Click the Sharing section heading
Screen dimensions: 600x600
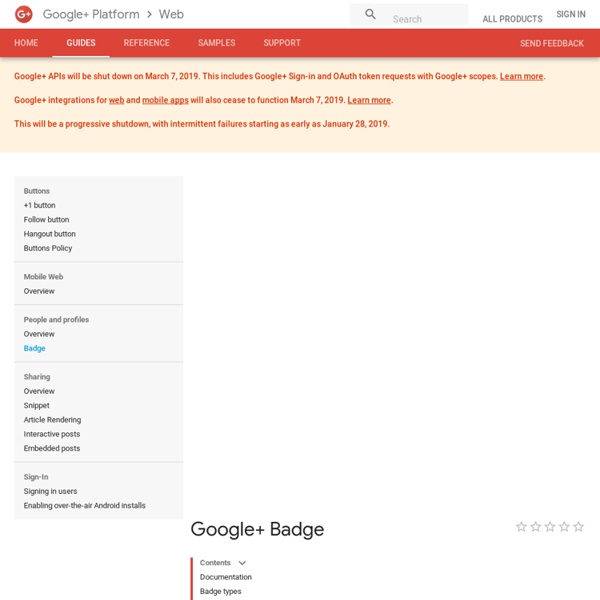point(37,377)
